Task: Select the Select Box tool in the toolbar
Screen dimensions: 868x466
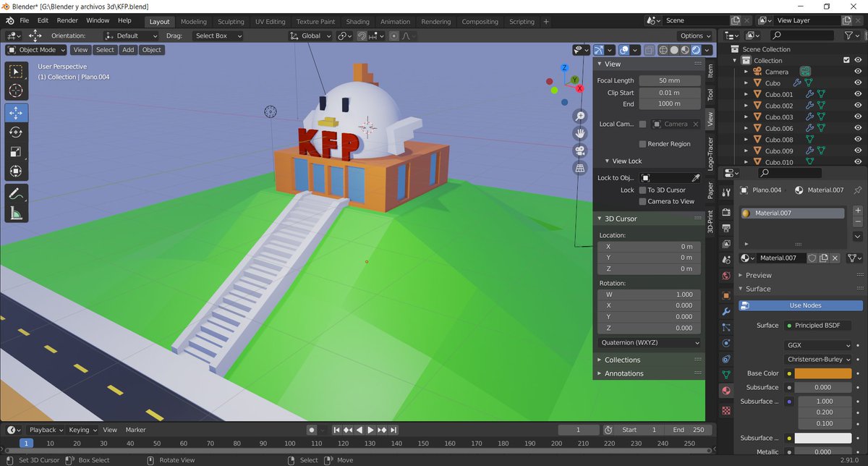Action: pos(17,72)
